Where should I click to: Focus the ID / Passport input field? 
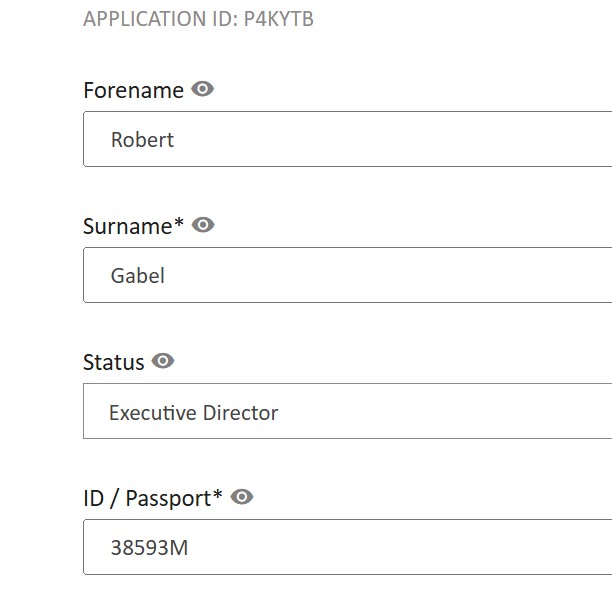click(x=347, y=547)
